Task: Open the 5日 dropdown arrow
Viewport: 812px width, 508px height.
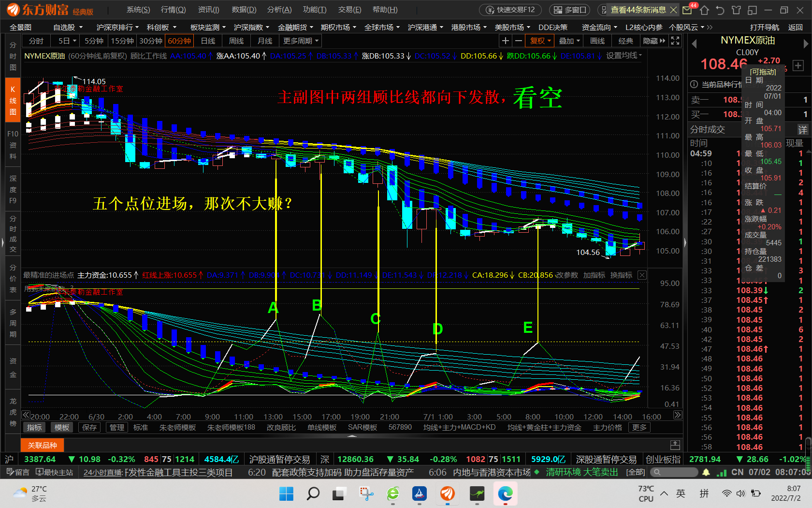Action: (x=74, y=41)
